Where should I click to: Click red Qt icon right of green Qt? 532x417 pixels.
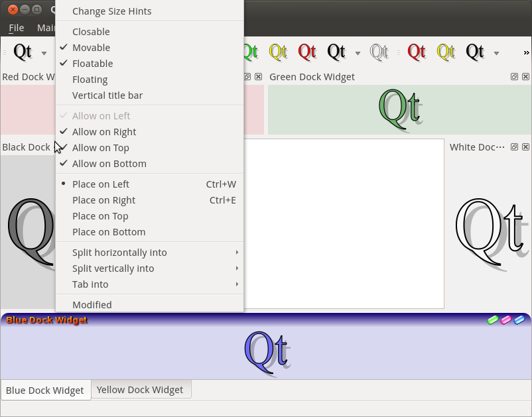tap(307, 52)
